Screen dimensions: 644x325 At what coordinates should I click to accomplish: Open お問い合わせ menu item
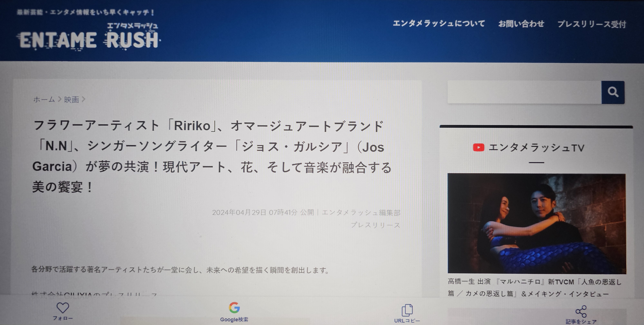coord(521,24)
